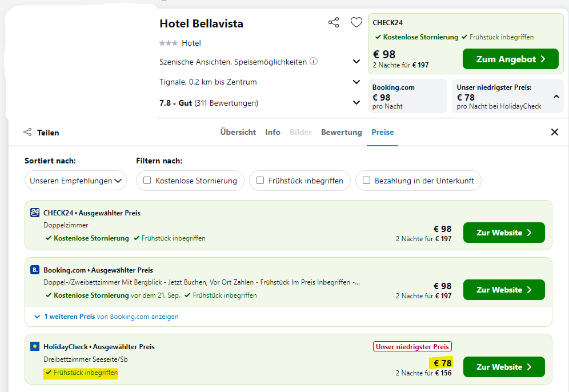Switch to the Übersicht tab
The image size is (569, 392).
pyautogui.click(x=238, y=132)
